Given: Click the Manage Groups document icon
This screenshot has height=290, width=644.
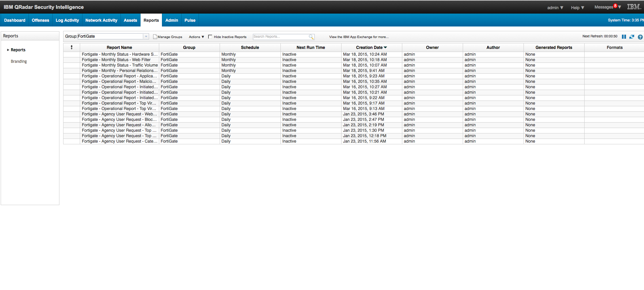Looking at the screenshot, I should tap(155, 37).
